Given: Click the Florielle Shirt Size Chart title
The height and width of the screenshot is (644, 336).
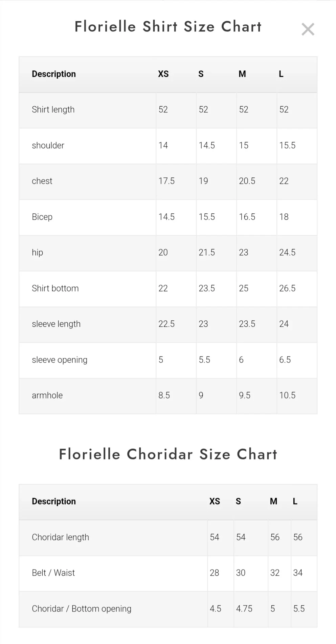Looking at the screenshot, I should (x=168, y=27).
